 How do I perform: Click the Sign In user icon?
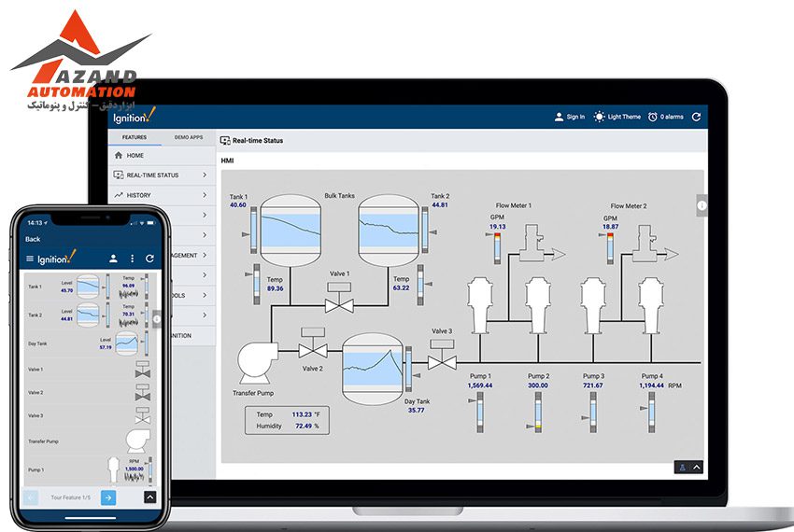pos(559,117)
